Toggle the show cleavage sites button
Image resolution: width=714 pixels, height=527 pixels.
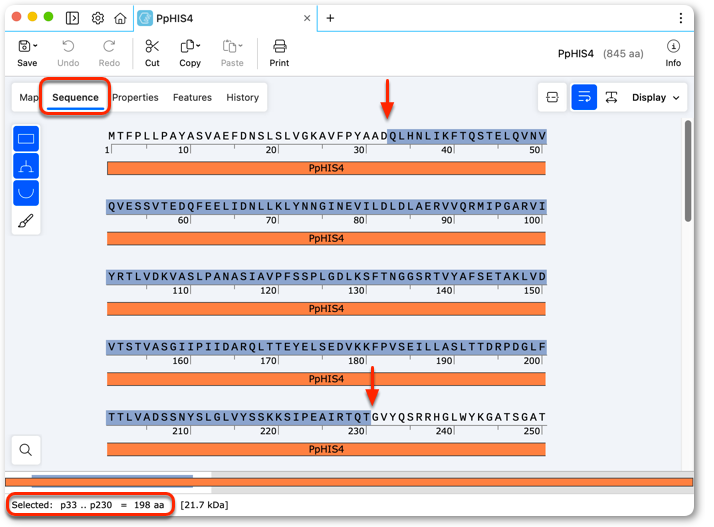(26, 166)
